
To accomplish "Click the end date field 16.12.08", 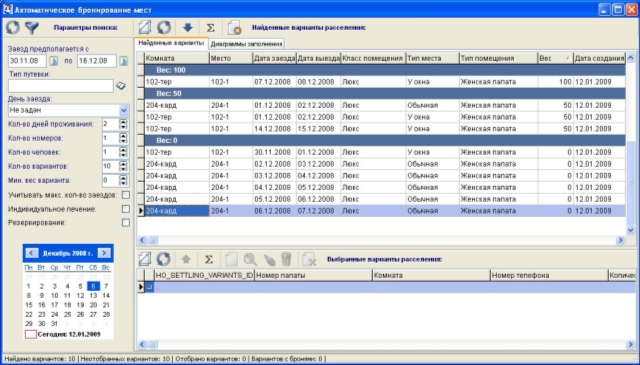I will click(97, 61).
